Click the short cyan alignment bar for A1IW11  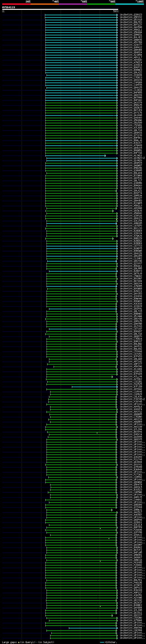pyautogui.click(x=76, y=156)
